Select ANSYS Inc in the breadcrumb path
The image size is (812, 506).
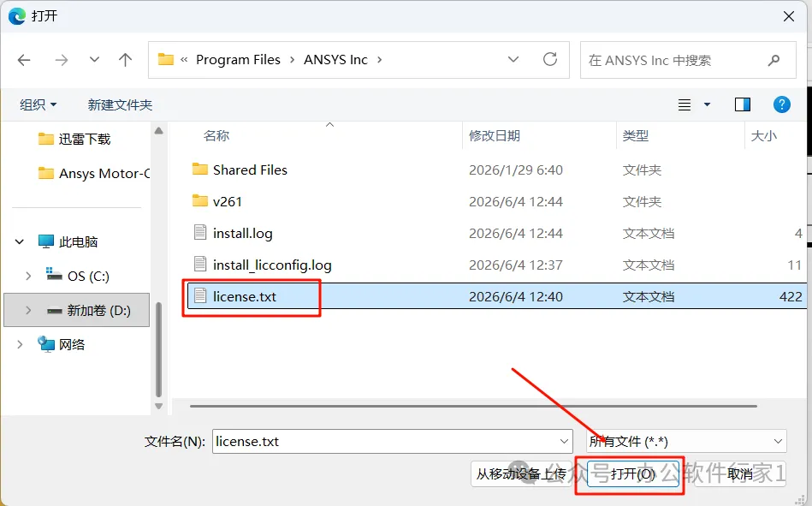pyautogui.click(x=335, y=60)
